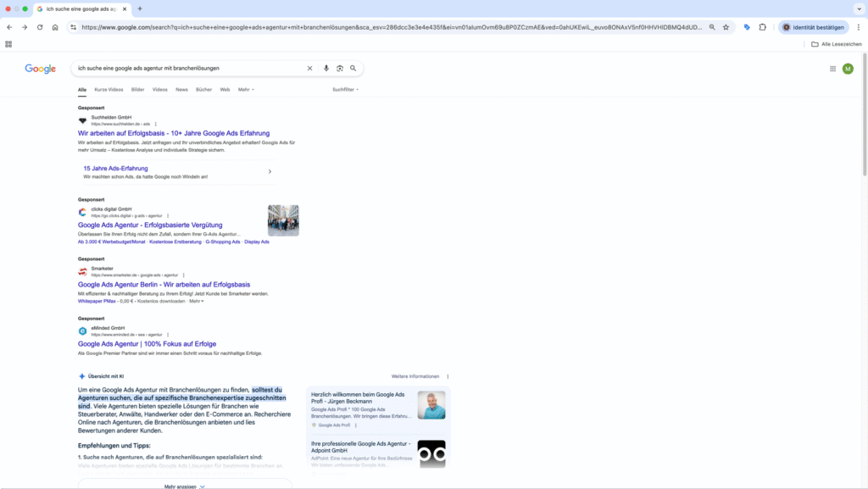
Task: Open the green Google account avatar
Action: pos(848,69)
